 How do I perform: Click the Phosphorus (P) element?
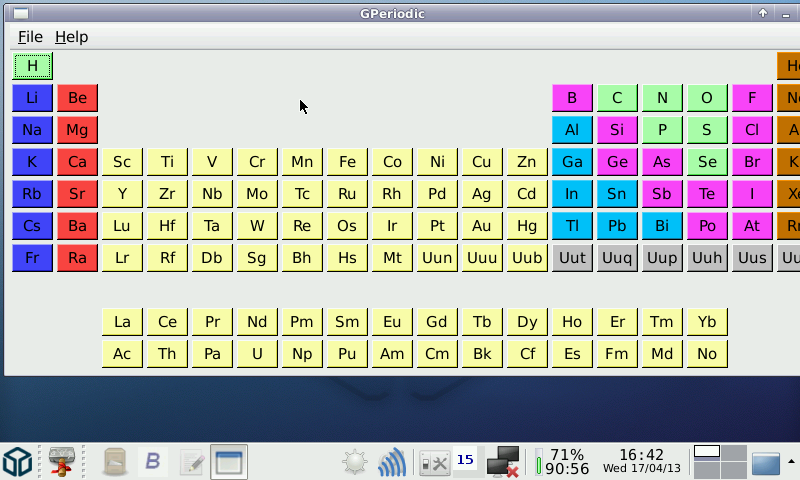tap(662, 130)
